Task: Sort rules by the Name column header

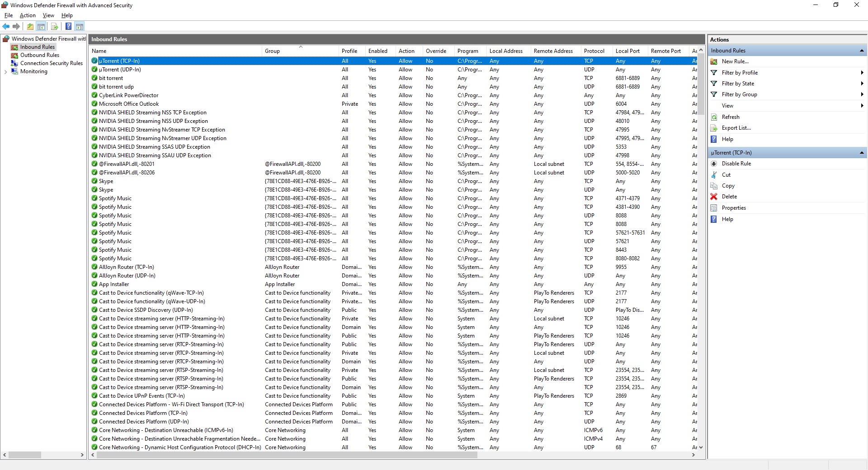Action: [x=175, y=51]
